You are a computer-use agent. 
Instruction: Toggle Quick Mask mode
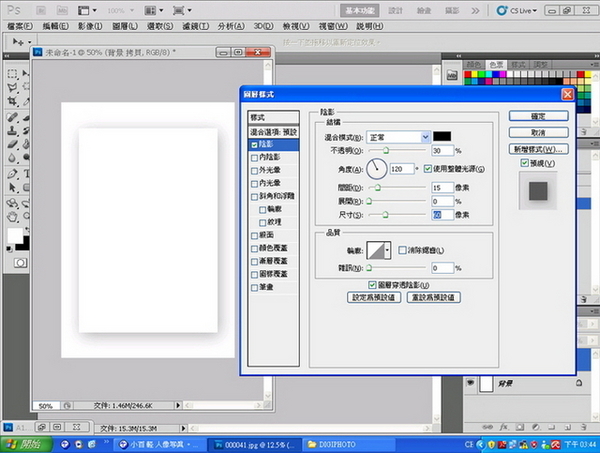coord(20,263)
